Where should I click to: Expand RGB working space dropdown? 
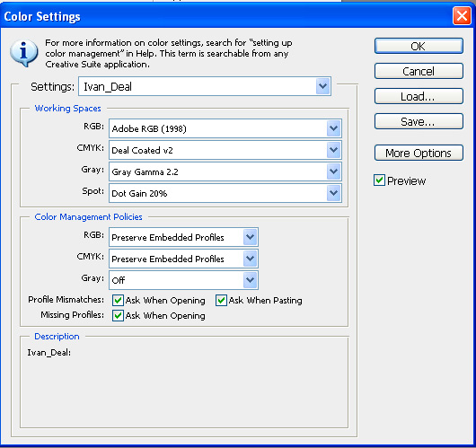[225, 128]
